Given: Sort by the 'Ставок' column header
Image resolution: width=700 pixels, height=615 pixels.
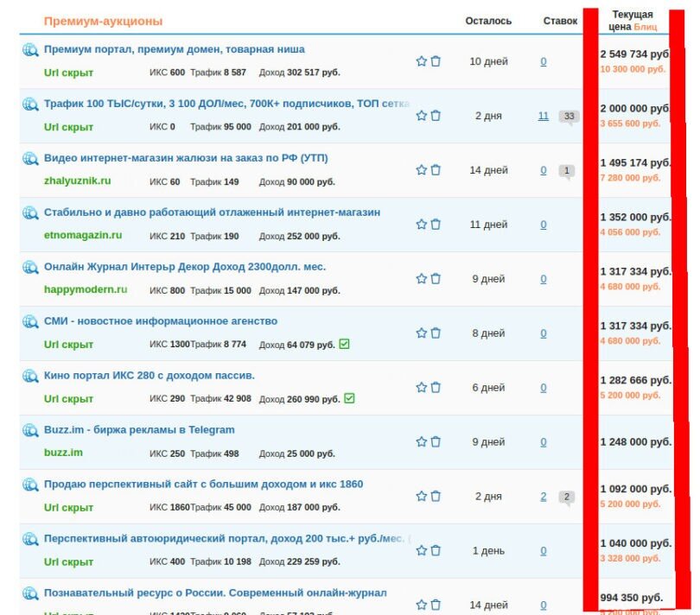Looking at the screenshot, I should coord(560,21).
